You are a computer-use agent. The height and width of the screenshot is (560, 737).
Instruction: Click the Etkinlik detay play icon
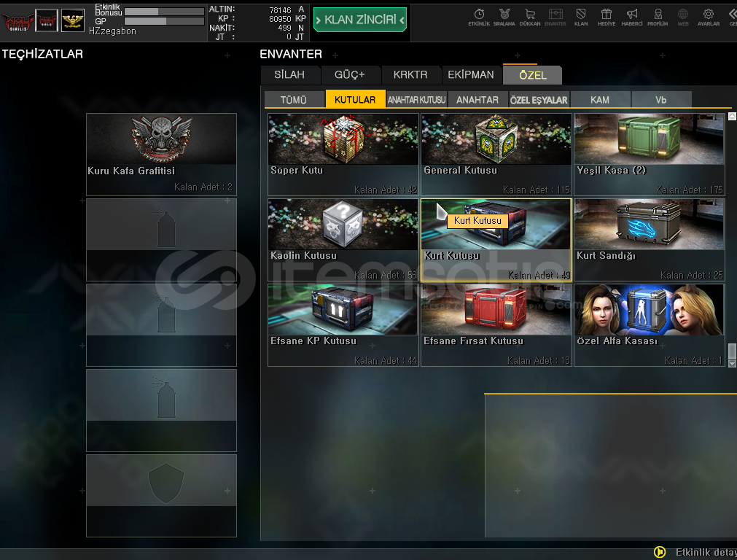point(660,551)
